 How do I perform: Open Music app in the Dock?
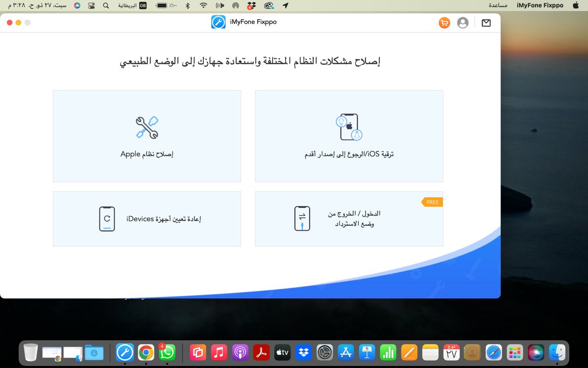(x=219, y=352)
